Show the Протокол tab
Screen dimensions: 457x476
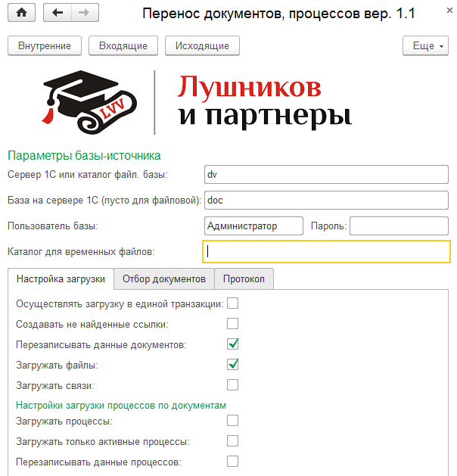click(x=244, y=279)
